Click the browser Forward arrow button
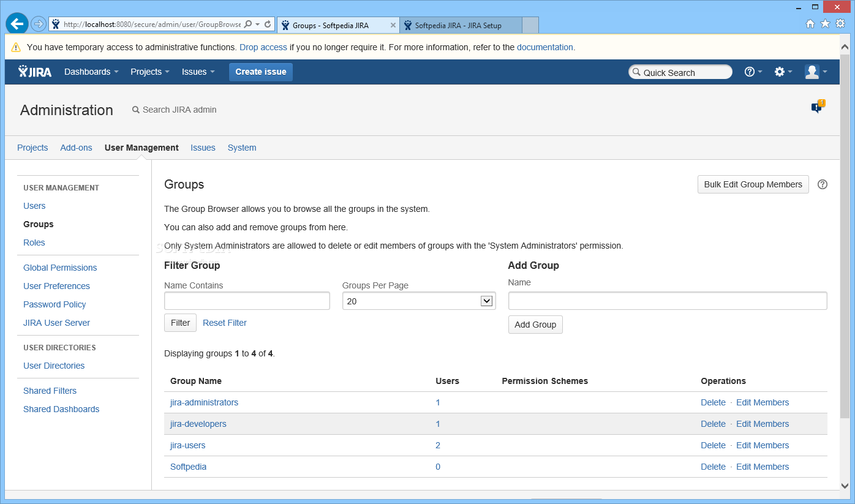This screenshot has width=855, height=504. (x=39, y=24)
